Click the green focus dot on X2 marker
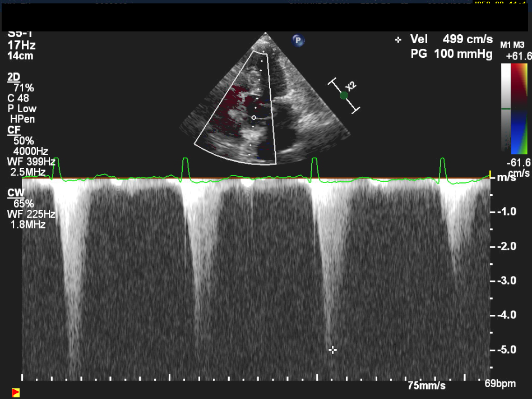Image resolution: width=532 pixels, height=399 pixels. (x=344, y=95)
